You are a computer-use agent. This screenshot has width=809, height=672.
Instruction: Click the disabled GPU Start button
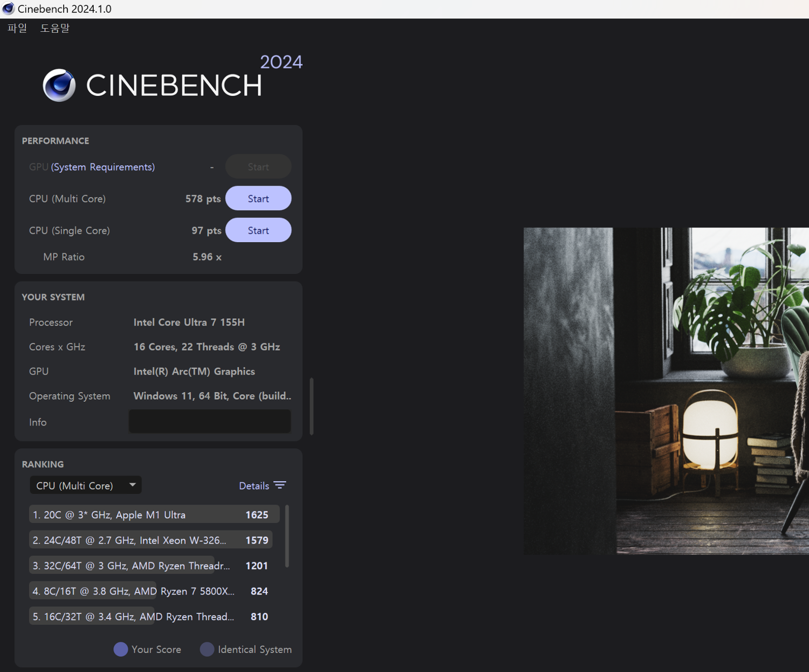coord(258,167)
